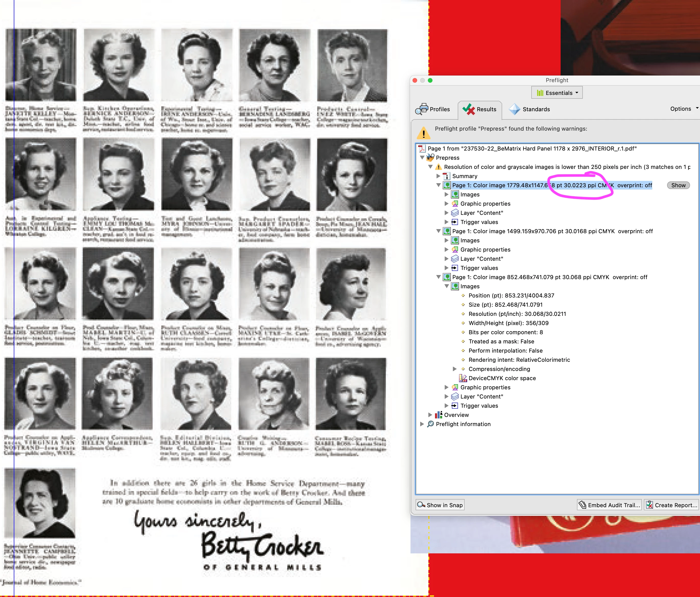Click the Prepress profile icon
The height and width of the screenshot is (597, 700).
point(430,158)
